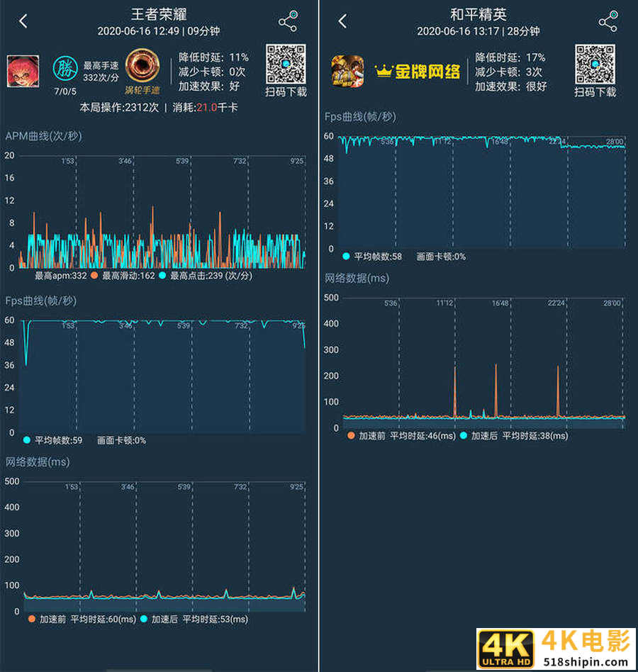The width and height of the screenshot is (638, 672).
Task: Tap 加速后 平均时延:38(ms) legend dot
Action: pos(463,435)
